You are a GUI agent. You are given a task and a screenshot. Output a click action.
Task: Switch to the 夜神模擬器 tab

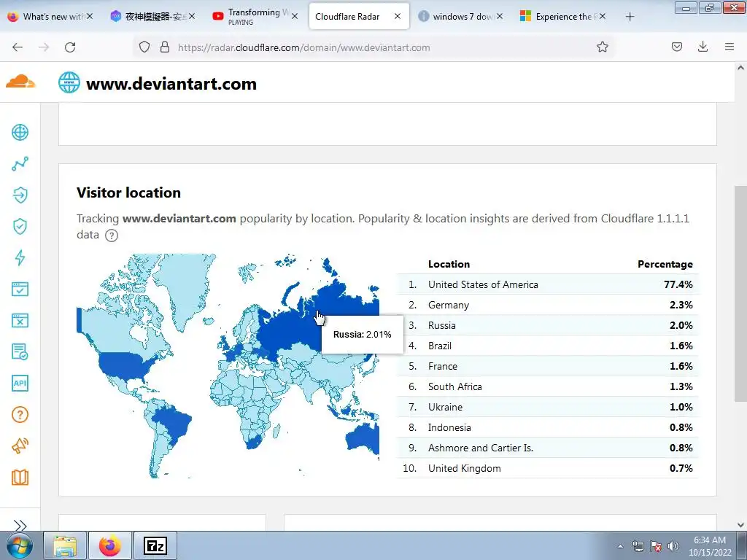point(152,16)
